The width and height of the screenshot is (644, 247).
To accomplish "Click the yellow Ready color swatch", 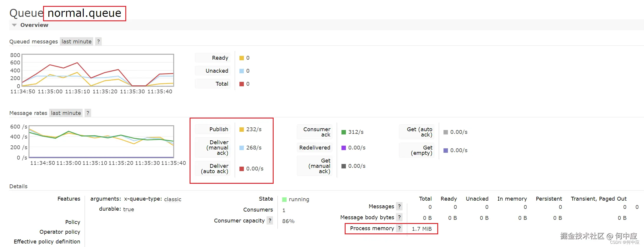I will 241,58.
